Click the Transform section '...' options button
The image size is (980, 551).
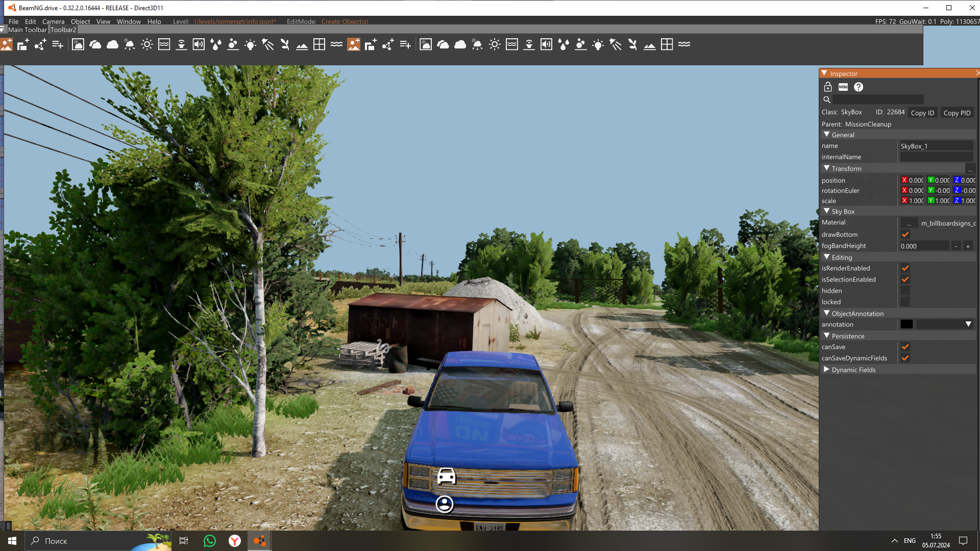click(970, 168)
